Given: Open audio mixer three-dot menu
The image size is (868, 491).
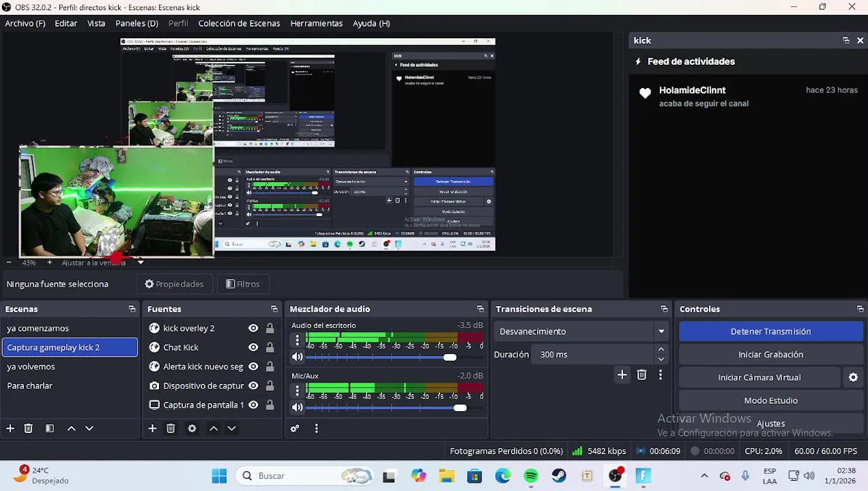Looking at the screenshot, I should (316, 428).
